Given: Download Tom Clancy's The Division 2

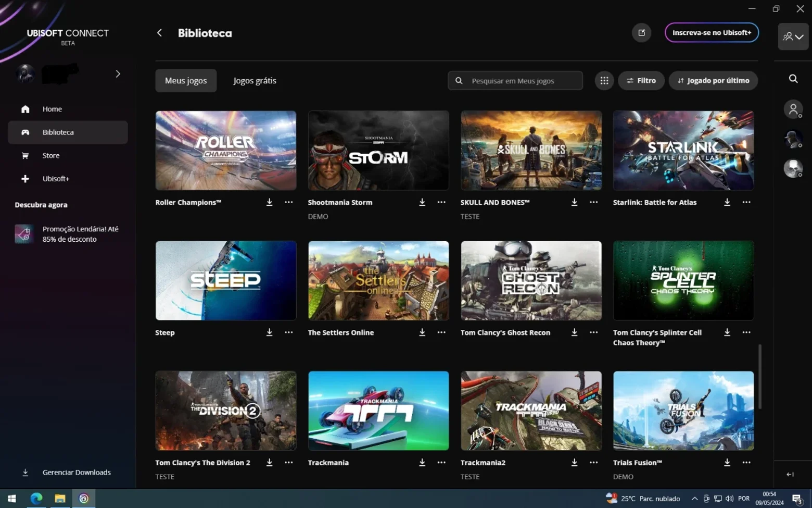Looking at the screenshot, I should tap(270, 463).
